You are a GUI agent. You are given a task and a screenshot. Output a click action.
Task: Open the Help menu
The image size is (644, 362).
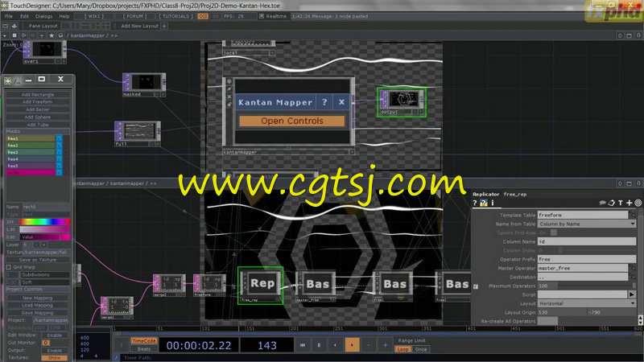[x=64, y=16]
